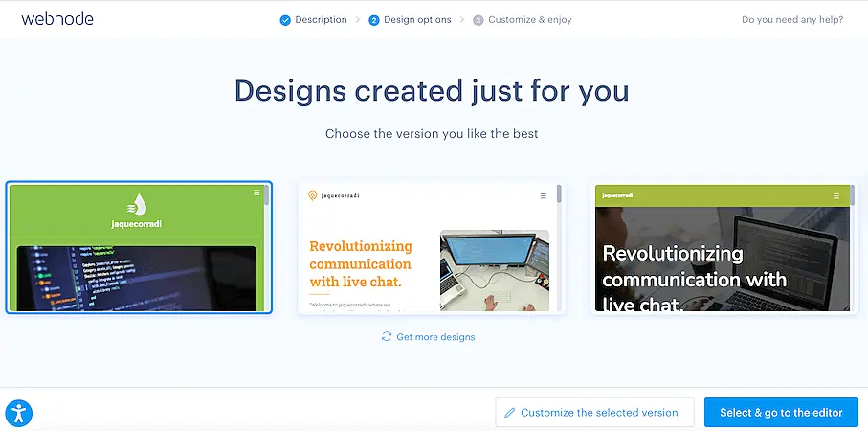Click the step 2 Design options circle
Image resolution: width=868 pixels, height=431 pixels.
373,20
